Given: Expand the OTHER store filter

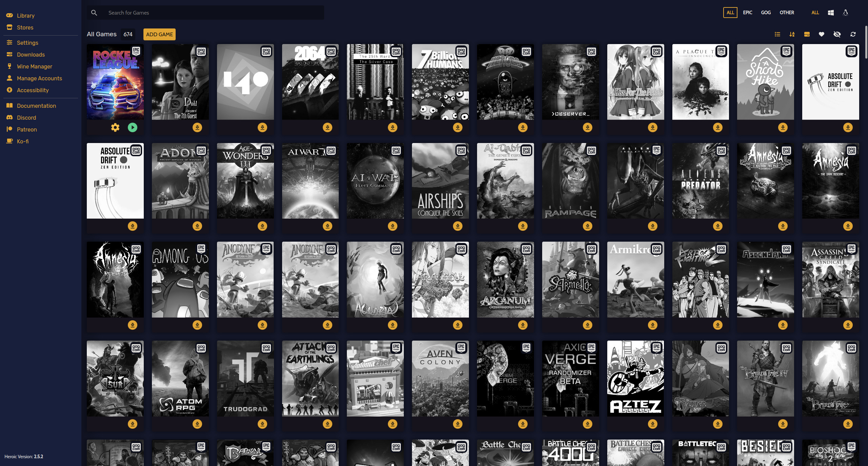Looking at the screenshot, I should tap(787, 12).
